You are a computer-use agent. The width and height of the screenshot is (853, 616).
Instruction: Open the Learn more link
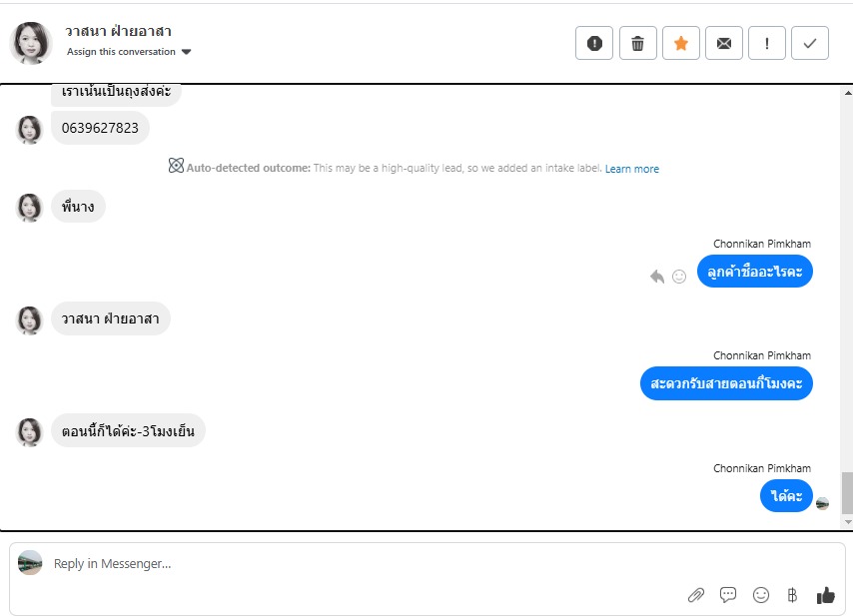pyautogui.click(x=631, y=169)
